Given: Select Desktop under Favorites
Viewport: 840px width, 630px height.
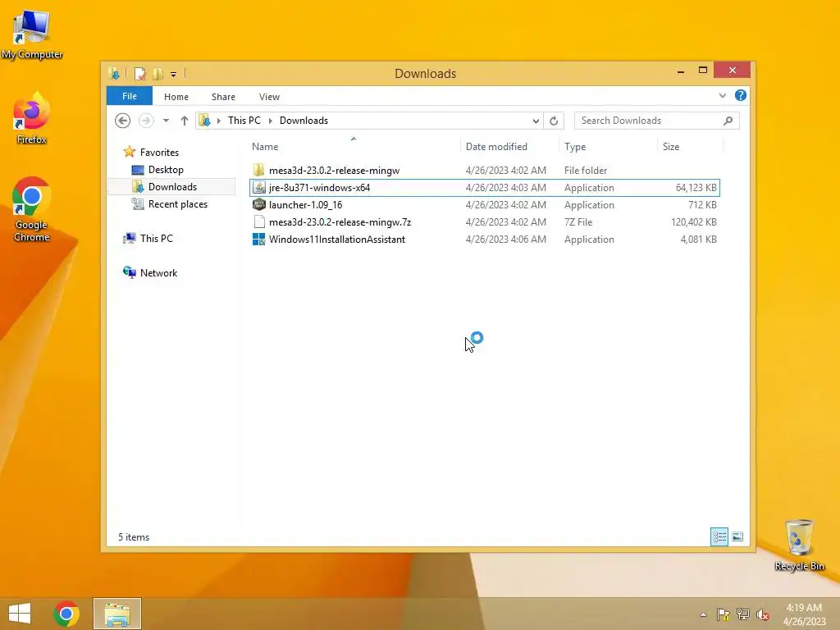Looking at the screenshot, I should [x=166, y=169].
